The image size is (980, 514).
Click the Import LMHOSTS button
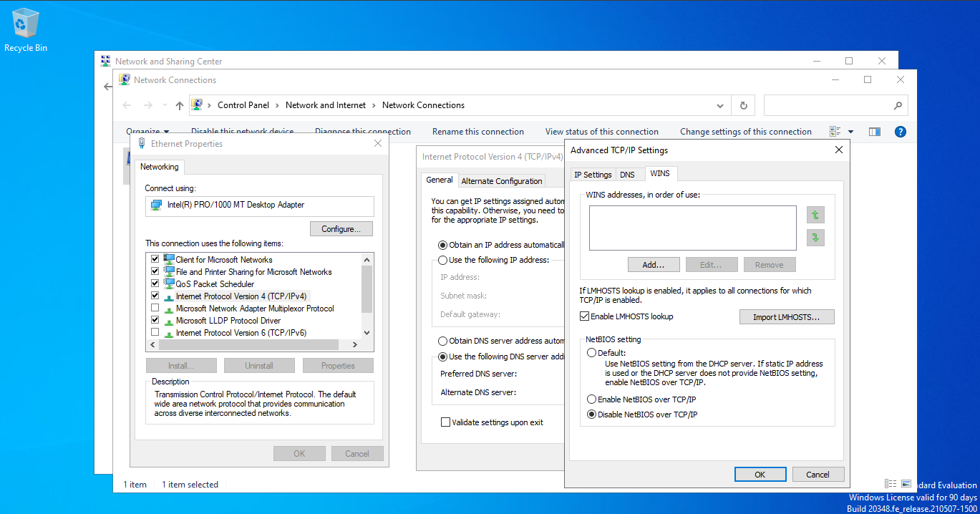tap(786, 317)
